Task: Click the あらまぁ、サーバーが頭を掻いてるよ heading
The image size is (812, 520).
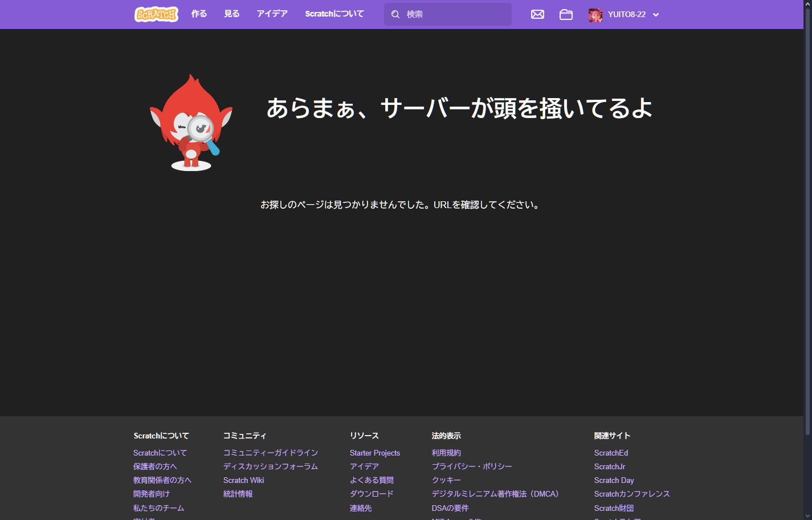Action: 459,108
